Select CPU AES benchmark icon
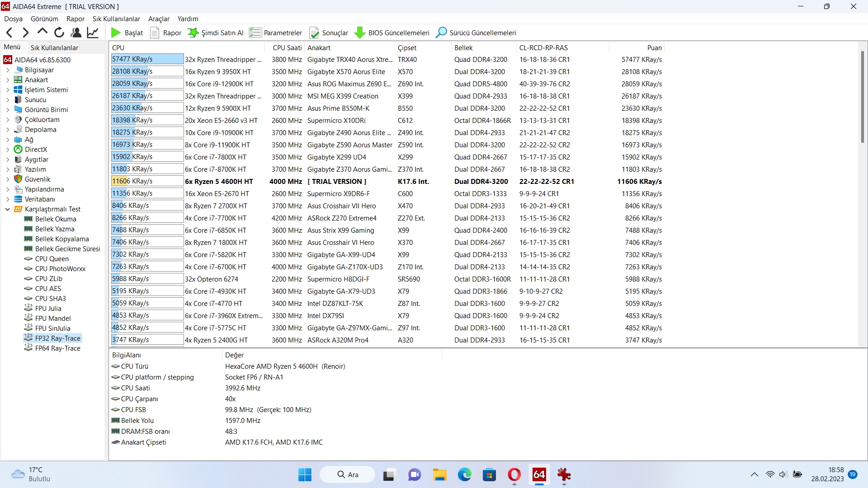 click(28, 289)
